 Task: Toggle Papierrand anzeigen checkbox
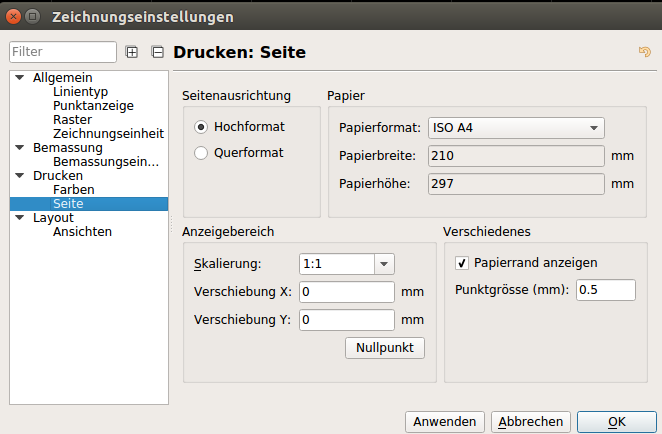point(462,263)
